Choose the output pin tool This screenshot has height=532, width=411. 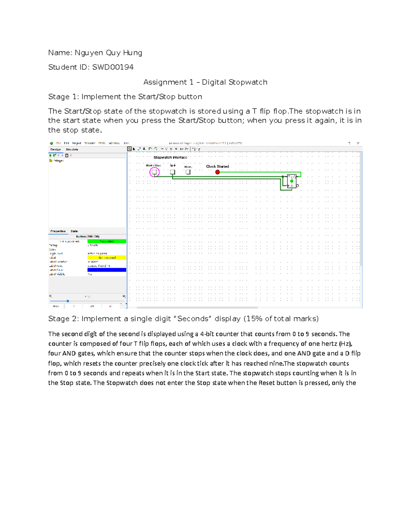coord(155,148)
